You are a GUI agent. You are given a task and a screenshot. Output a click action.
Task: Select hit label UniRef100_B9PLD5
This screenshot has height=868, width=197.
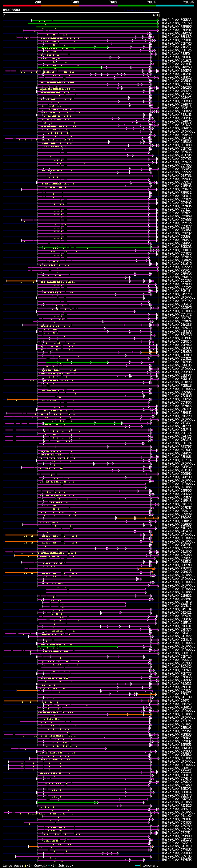[177, 365]
